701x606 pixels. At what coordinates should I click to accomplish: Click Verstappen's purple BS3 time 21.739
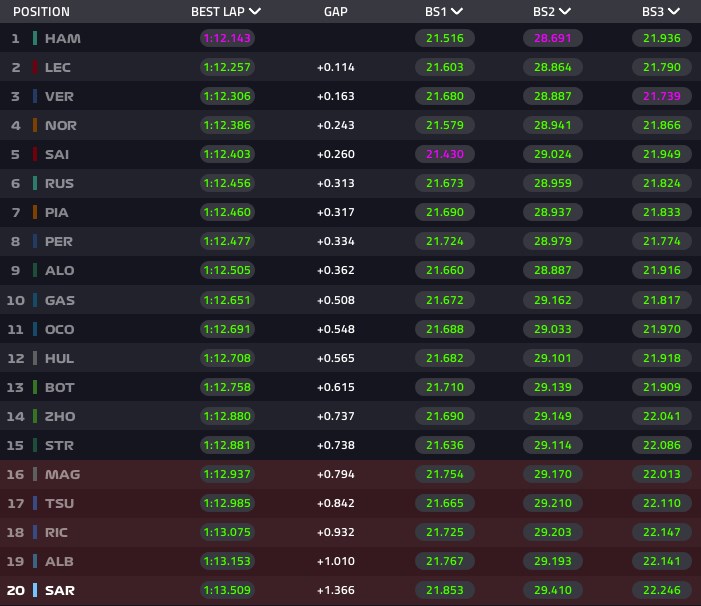coord(662,96)
